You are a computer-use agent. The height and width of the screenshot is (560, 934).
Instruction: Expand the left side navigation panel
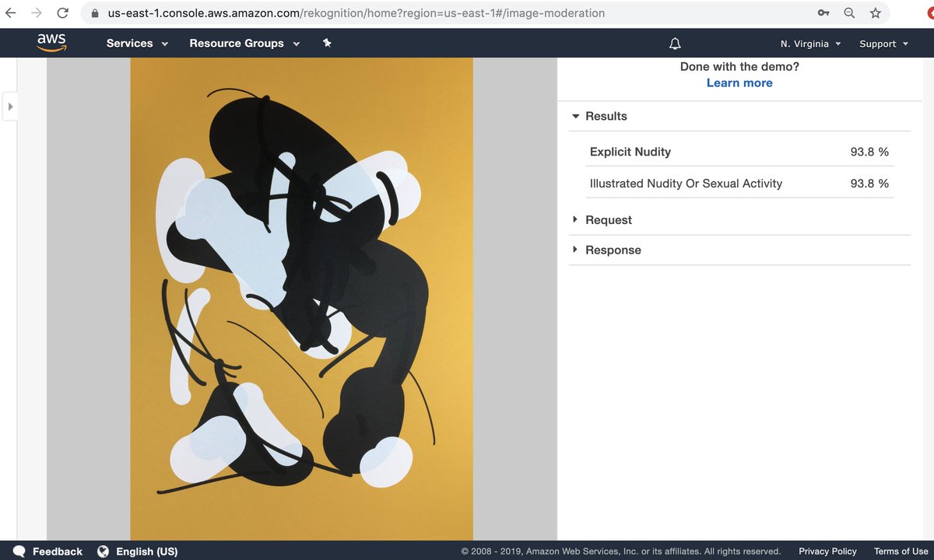pyautogui.click(x=10, y=106)
